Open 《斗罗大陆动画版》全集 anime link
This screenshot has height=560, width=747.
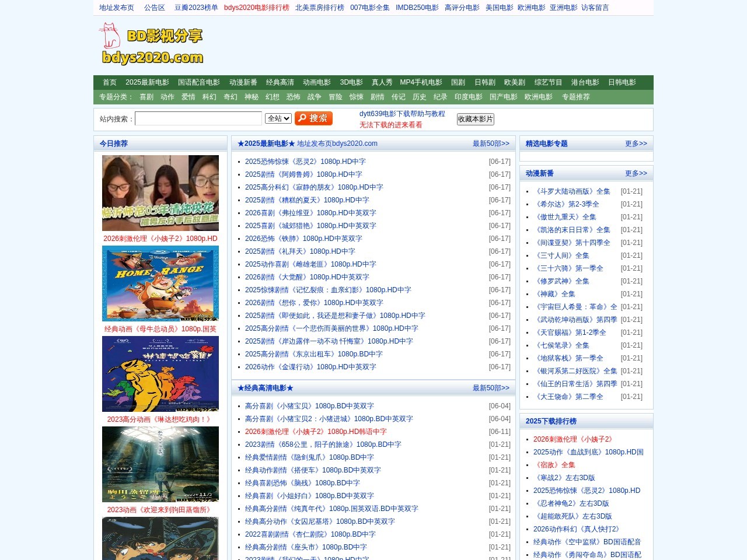click(572, 191)
